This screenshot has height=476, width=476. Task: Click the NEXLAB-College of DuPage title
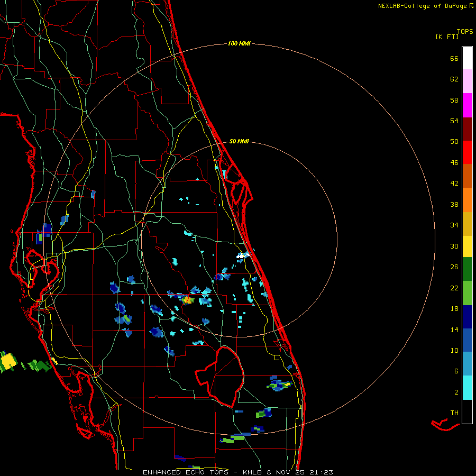point(425,6)
